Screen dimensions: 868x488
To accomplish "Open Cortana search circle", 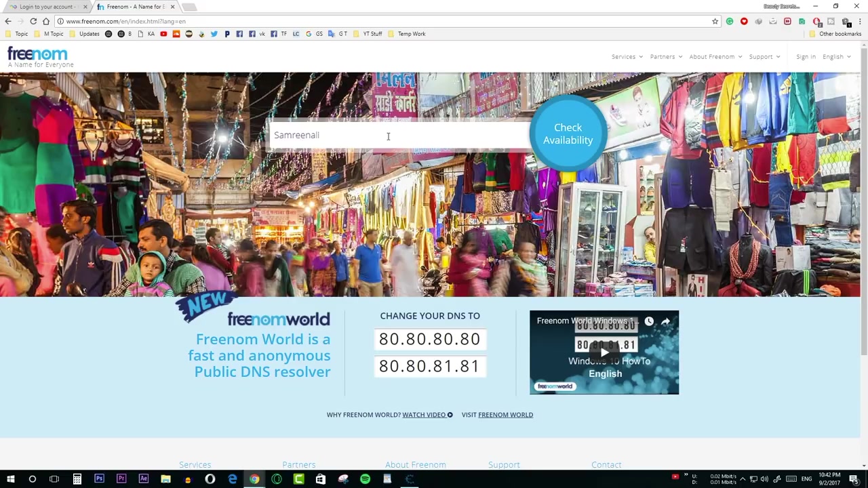I will 32,479.
